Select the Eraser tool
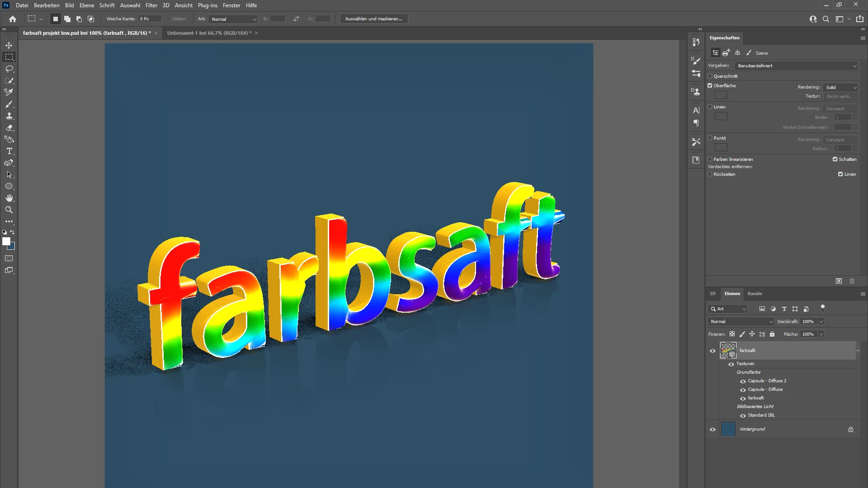 pos(9,128)
